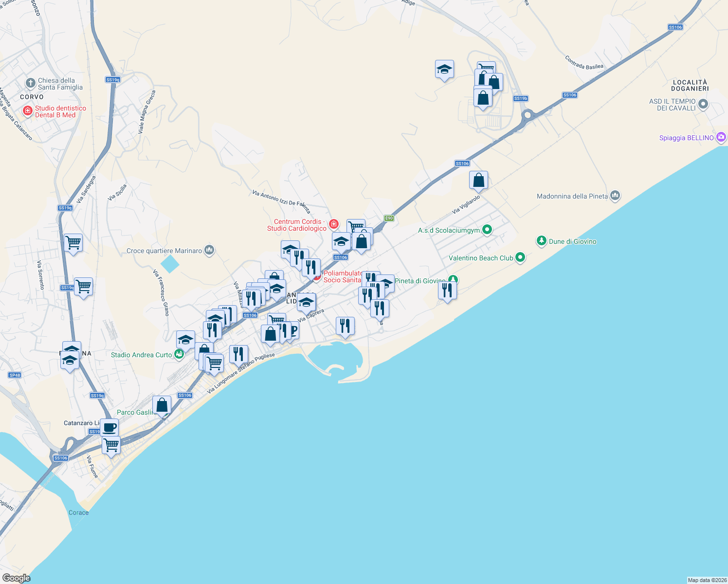
Task: Select the Corace river label
Action: click(78, 512)
